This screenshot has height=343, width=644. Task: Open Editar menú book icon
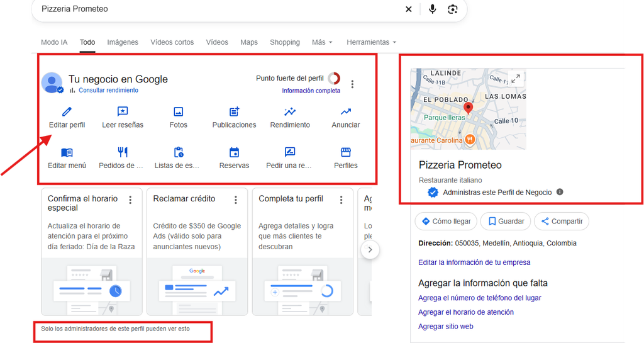67,152
